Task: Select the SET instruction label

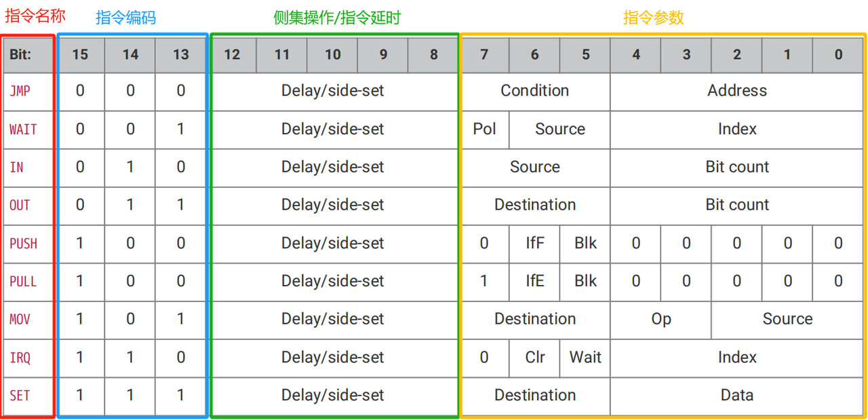Action: [x=20, y=395]
